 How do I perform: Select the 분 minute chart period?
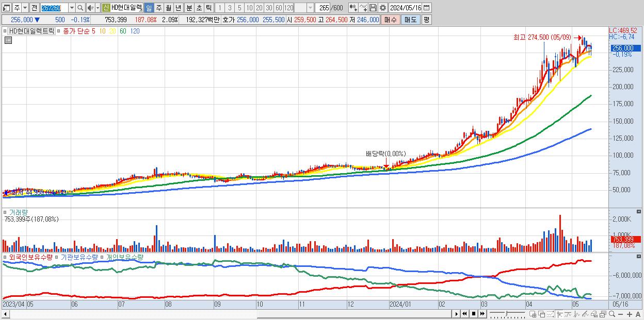(189, 8)
